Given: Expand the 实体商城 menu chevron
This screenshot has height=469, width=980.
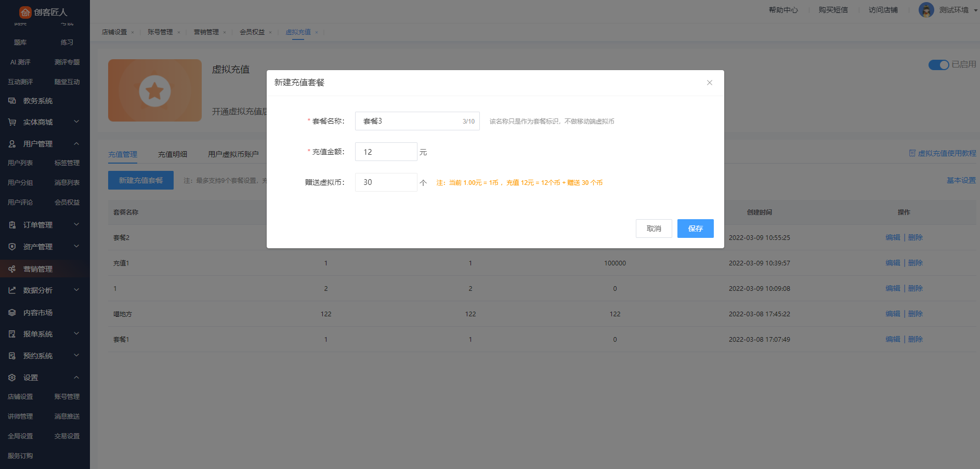Looking at the screenshot, I should (x=76, y=122).
